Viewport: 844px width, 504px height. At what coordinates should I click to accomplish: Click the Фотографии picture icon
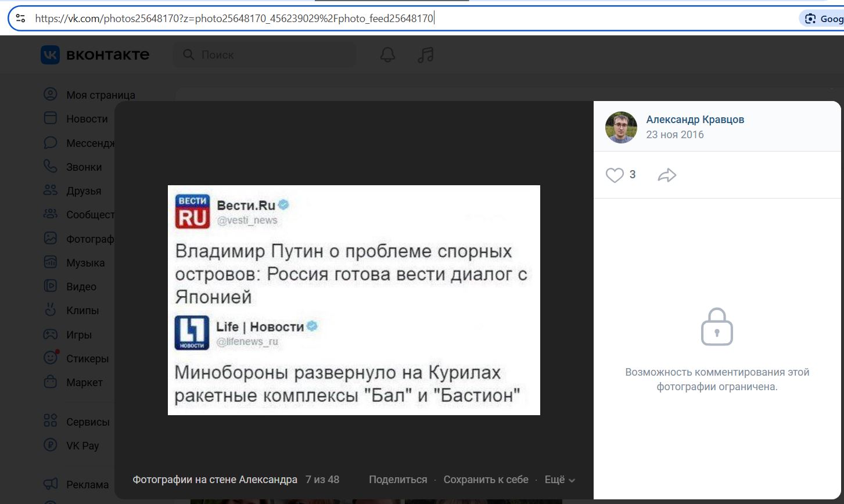pos(51,238)
